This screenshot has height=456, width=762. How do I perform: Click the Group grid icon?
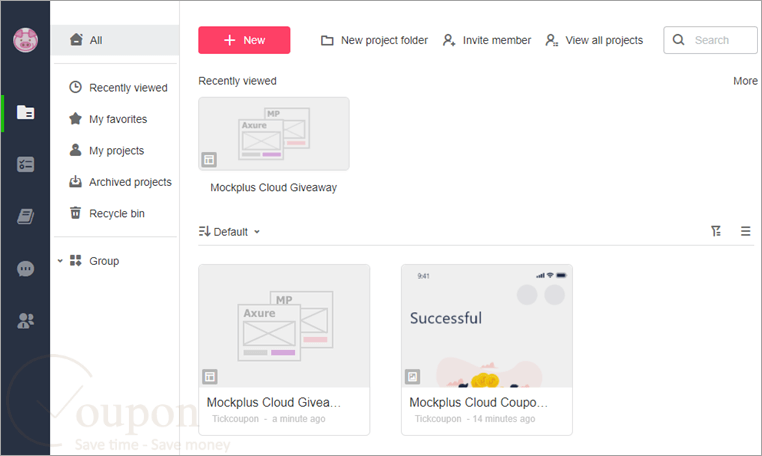75,261
